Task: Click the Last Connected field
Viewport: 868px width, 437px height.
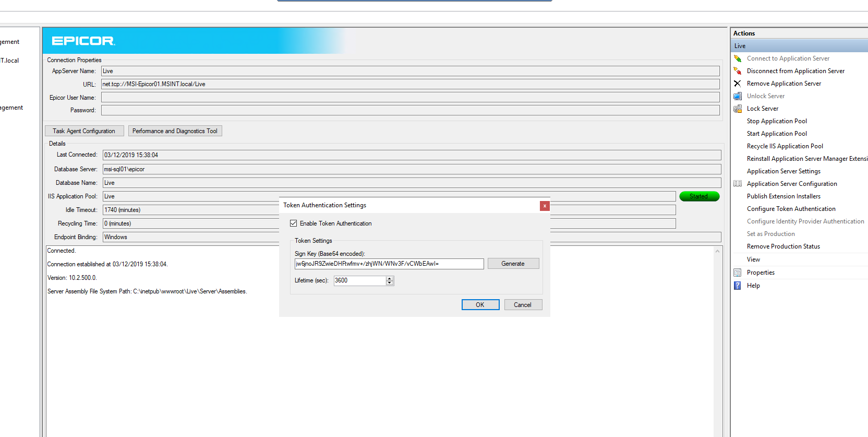Action: pyautogui.click(x=412, y=155)
